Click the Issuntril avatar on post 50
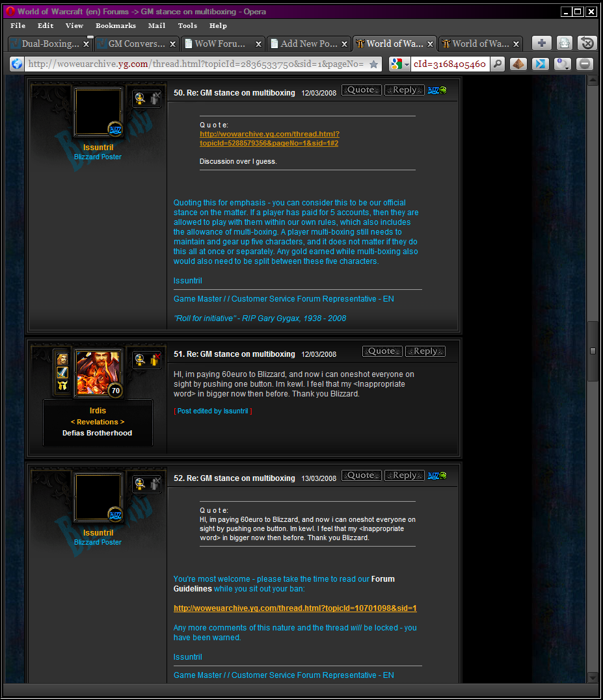 pyautogui.click(x=98, y=112)
